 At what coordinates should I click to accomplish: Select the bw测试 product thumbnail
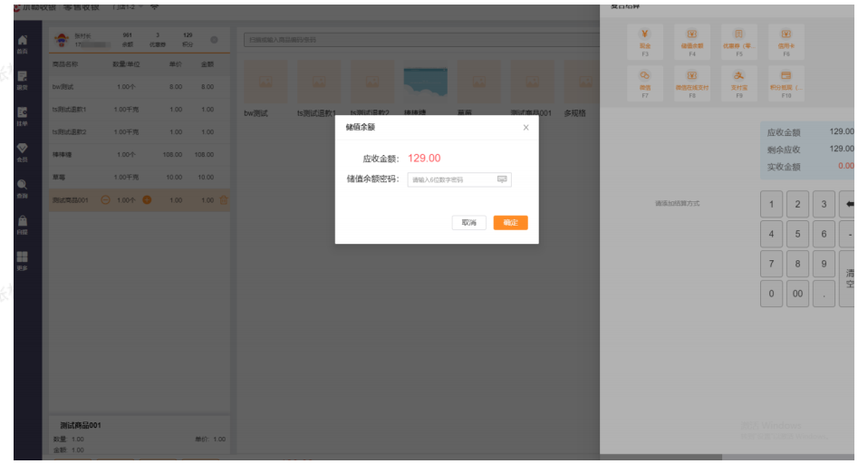coord(265,82)
